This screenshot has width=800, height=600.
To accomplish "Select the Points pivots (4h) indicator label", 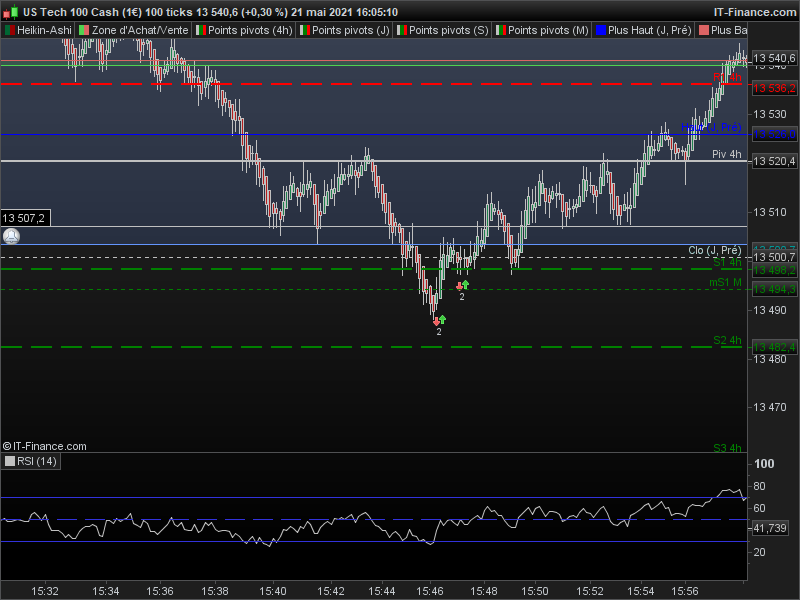I will 244,30.
